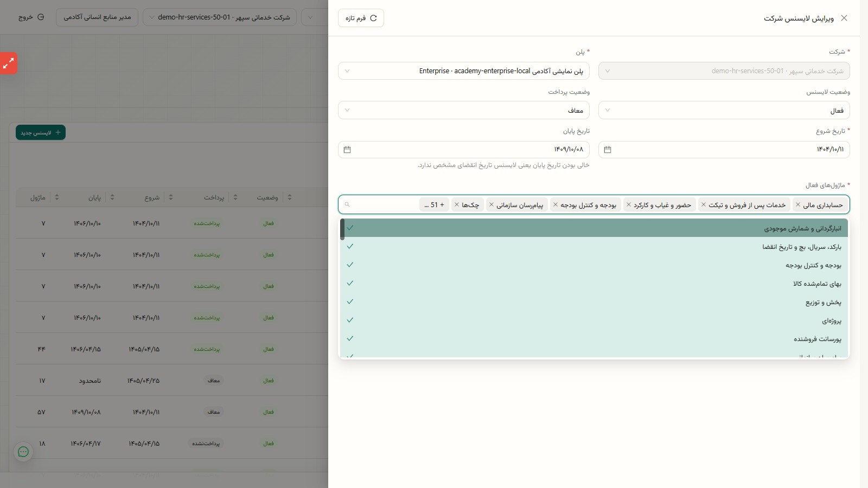Click the search icon in modules field

pyautogui.click(x=347, y=204)
